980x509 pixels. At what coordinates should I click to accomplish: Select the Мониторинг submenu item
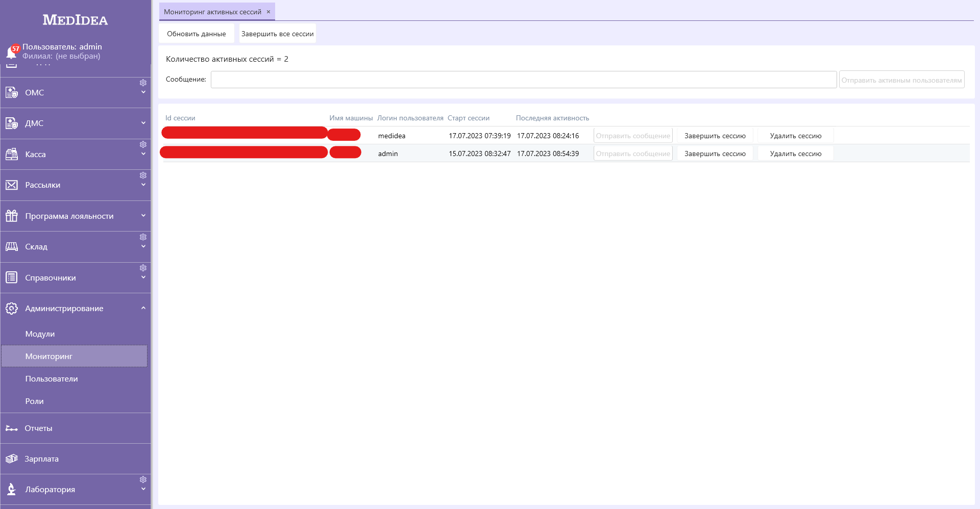tap(74, 356)
